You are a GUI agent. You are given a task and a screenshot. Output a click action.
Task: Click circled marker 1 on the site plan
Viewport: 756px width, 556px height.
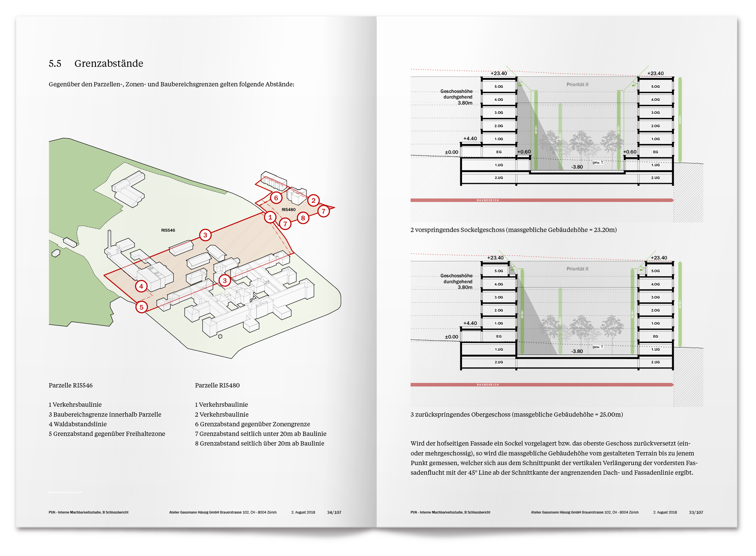click(x=270, y=217)
